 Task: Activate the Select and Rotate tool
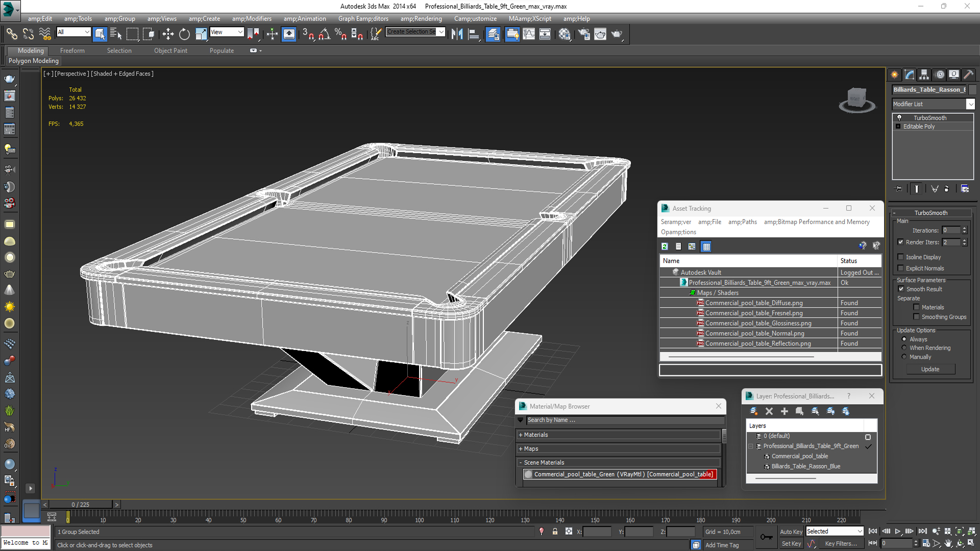coord(184,34)
